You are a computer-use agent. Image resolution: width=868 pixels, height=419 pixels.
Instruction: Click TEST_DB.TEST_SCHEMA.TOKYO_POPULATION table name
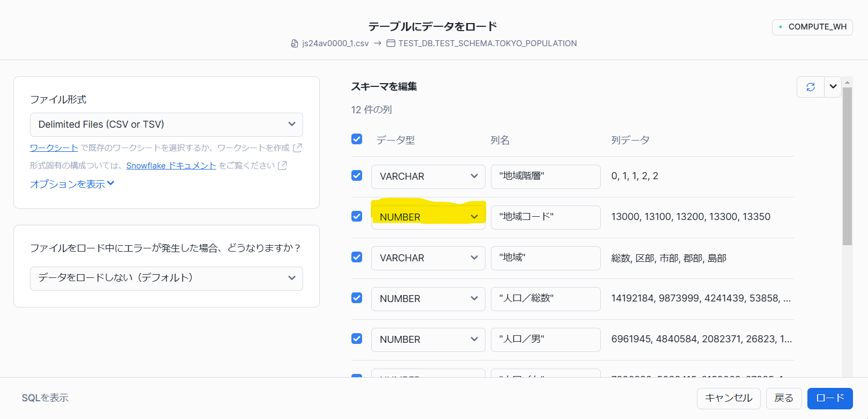[488, 43]
